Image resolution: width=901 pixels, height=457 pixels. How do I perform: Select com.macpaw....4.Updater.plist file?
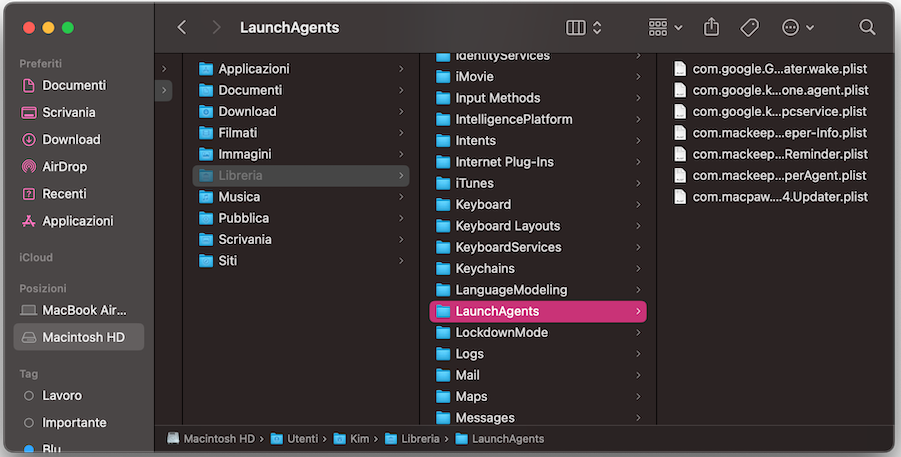[771, 197]
